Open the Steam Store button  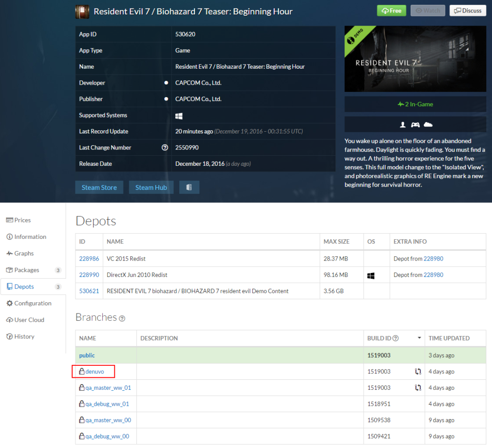coord(99,187)
